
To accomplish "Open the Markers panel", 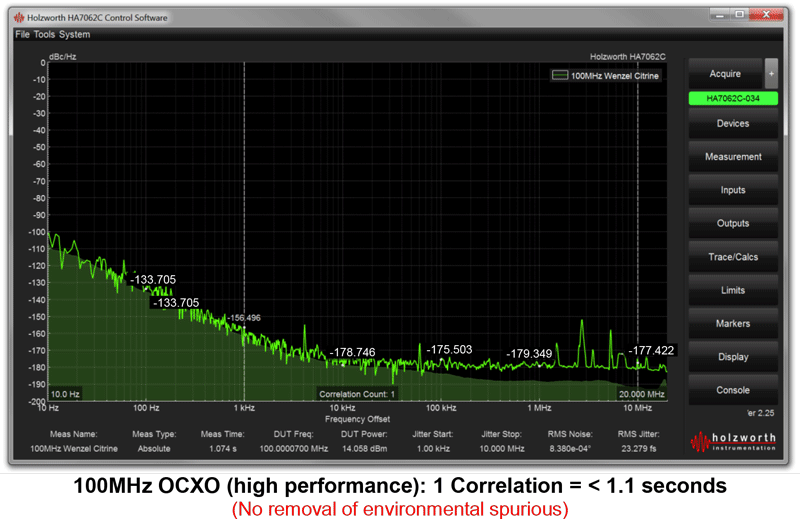I will pyautogui.click(x=733, y=324).
